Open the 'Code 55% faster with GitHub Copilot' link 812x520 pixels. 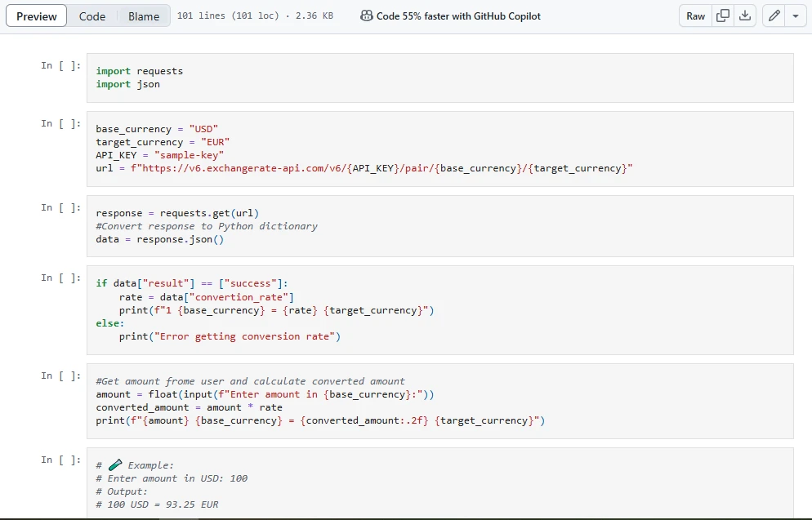(x=458, y=16)
